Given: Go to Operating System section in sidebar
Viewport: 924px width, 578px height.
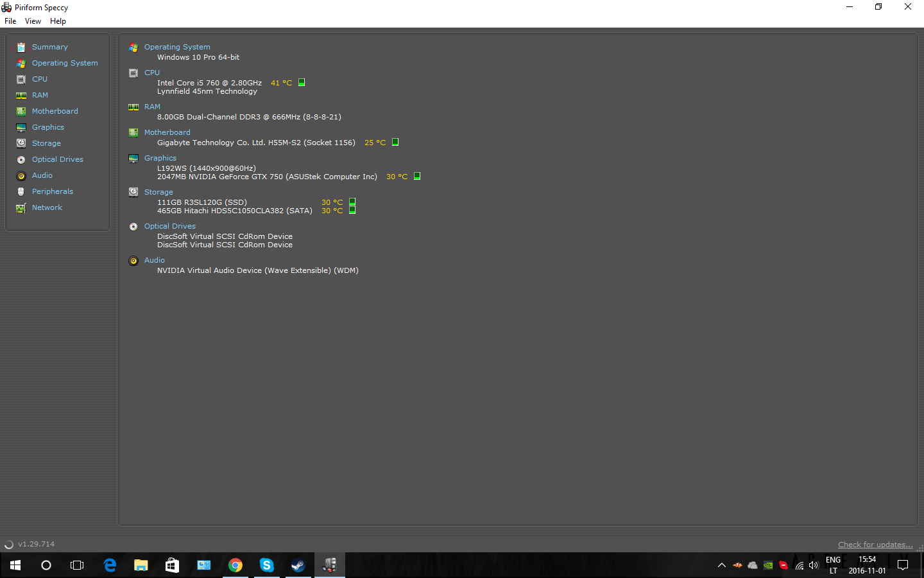Looking at the screenshot, I should (65, 63).
